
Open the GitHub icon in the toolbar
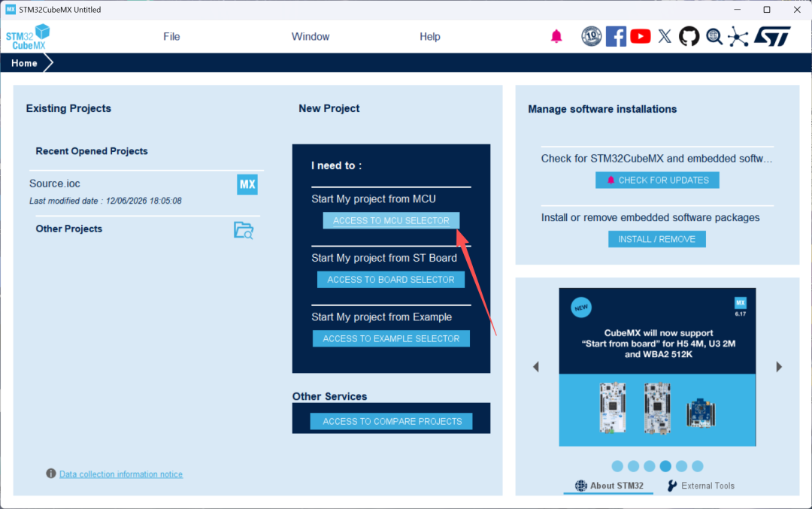[689, 36]
